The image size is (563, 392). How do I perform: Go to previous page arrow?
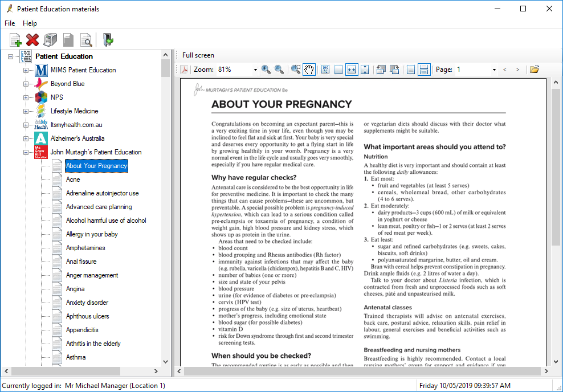[505, 70]
